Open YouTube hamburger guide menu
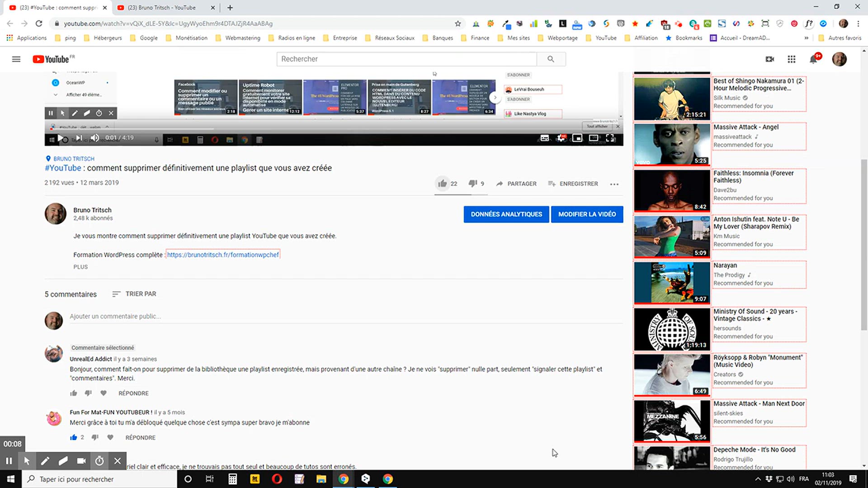The image size is (868, 488). tap(16, 59)
